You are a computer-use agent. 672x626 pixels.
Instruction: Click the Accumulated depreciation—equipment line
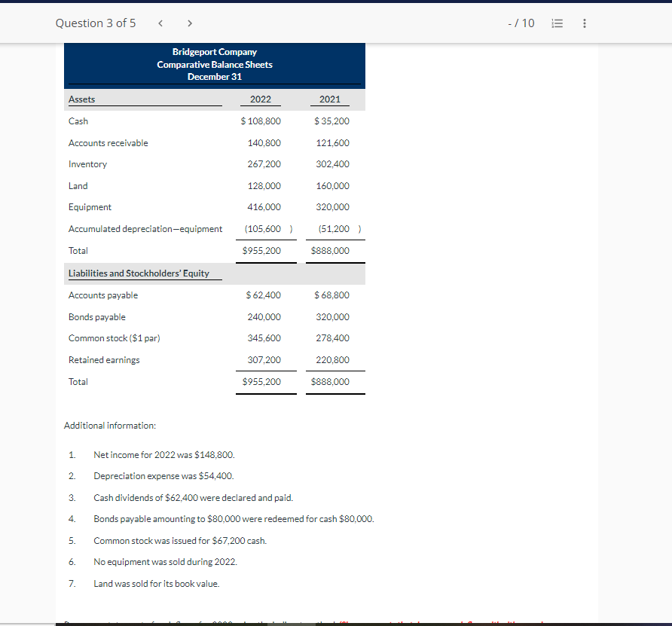click(145, 227)
